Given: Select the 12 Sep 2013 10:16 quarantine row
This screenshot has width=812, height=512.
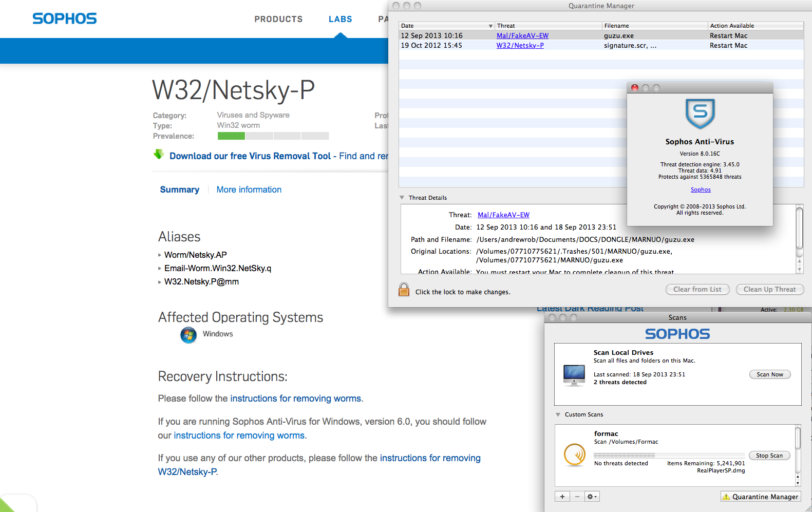Looking at the screenshot, I should (601, 35).
